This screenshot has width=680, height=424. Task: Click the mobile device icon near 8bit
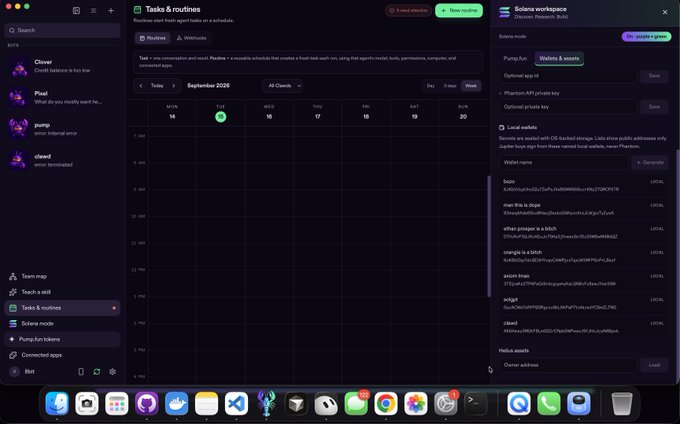(81, 372)
